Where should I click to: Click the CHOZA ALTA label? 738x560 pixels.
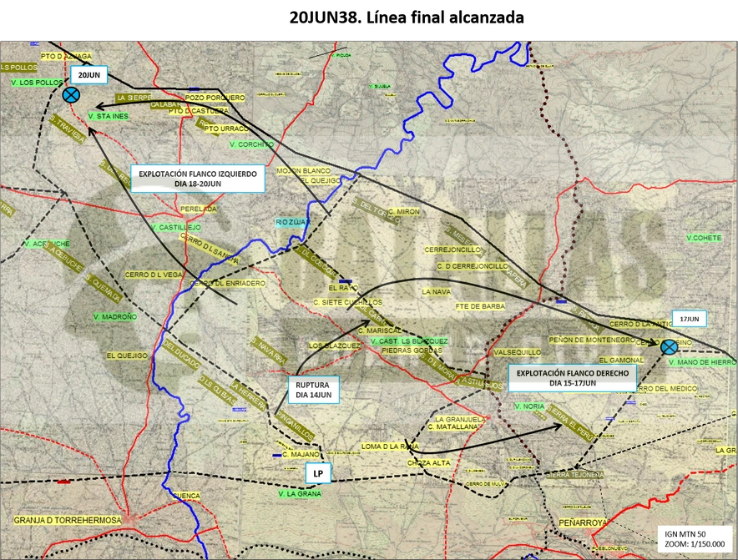[x=429, y=463]
